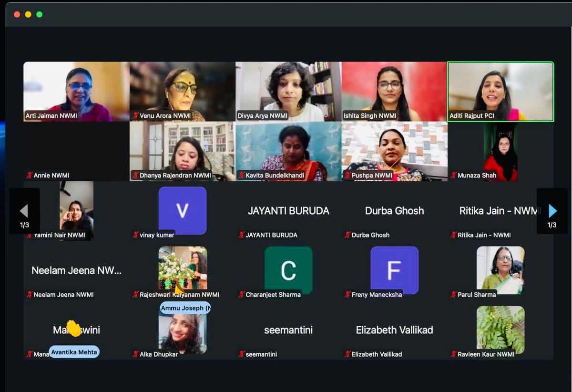This screenshot has height=392, width=572.
Task: Click muted mic icon for Annie NWMI
Action: click(30, 175)
